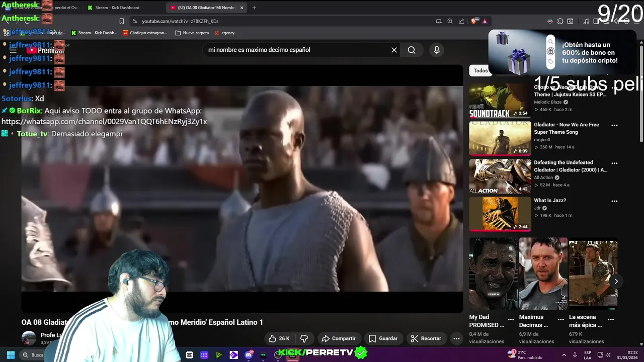Image resolution: width=644 pixels, height=362 pixels.
Task: Clear the YouTube search text with X
Action: tap(394, 50)
